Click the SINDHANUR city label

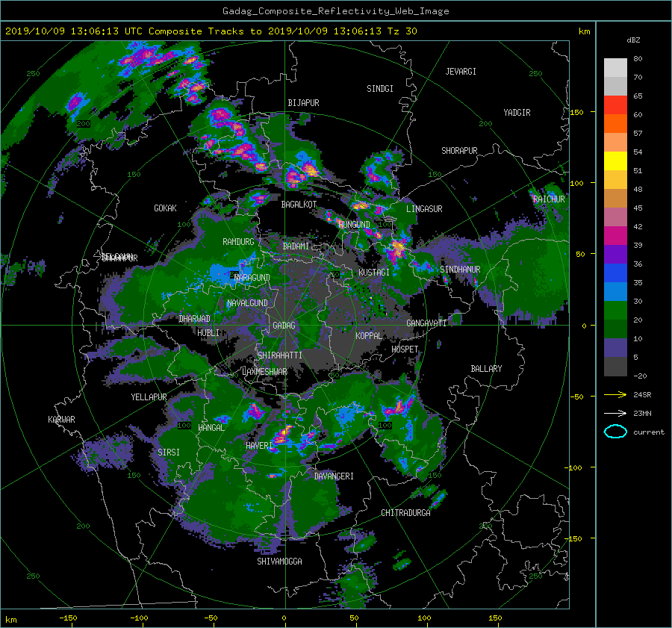click(460, 270)
